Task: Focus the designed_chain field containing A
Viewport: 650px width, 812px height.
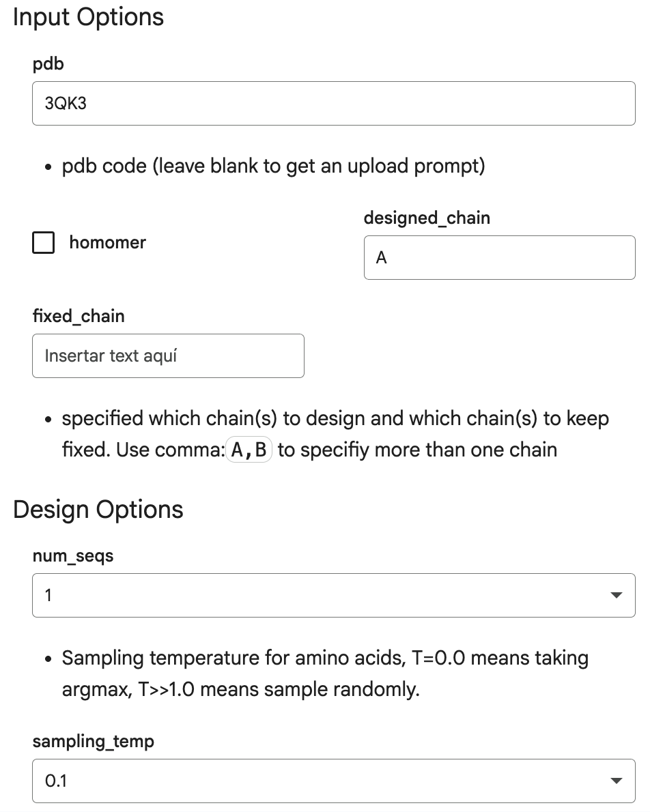Action: click(499, 257)
